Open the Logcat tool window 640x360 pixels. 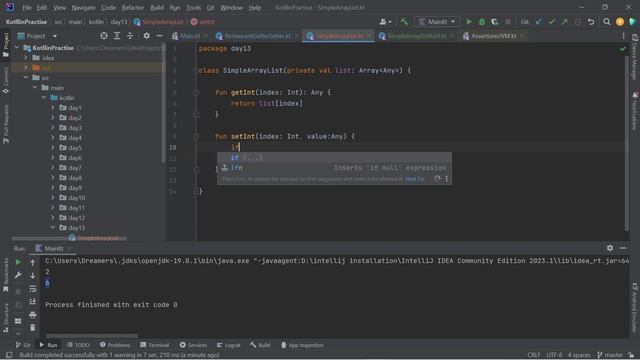(x=228, y=345)
